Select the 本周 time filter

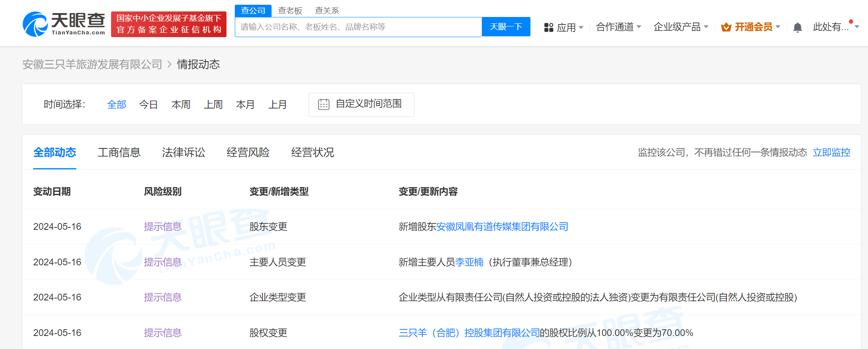[x=181, y=105]
